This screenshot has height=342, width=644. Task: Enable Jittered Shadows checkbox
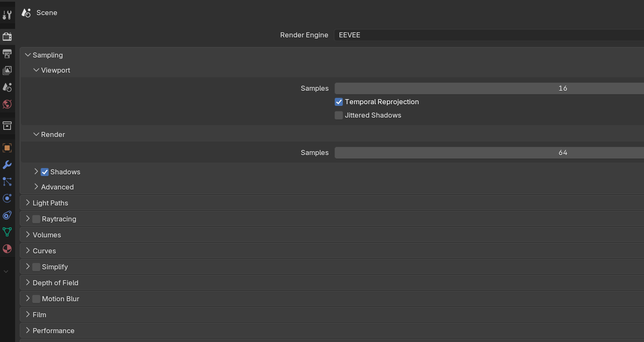tap(339, 115)
